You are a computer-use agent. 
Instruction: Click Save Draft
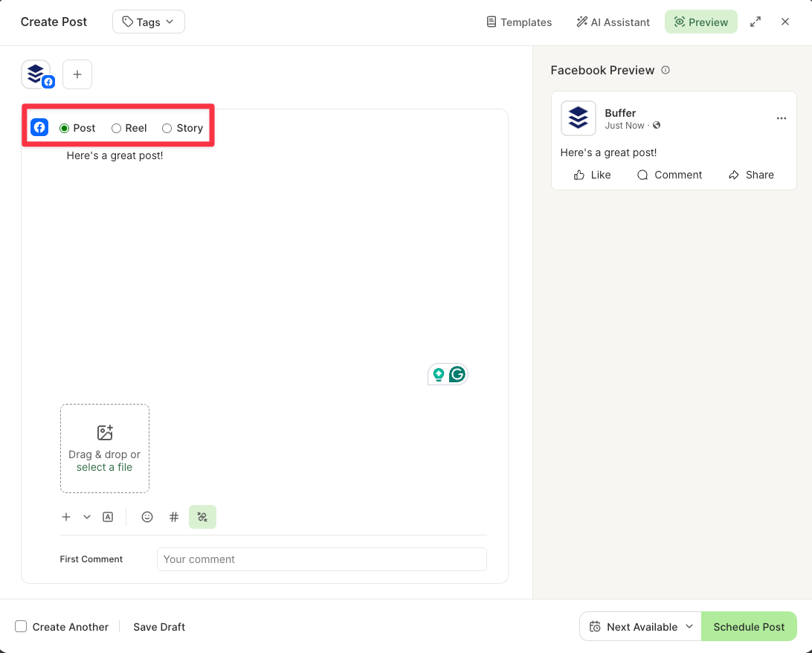tap(159, 626)
